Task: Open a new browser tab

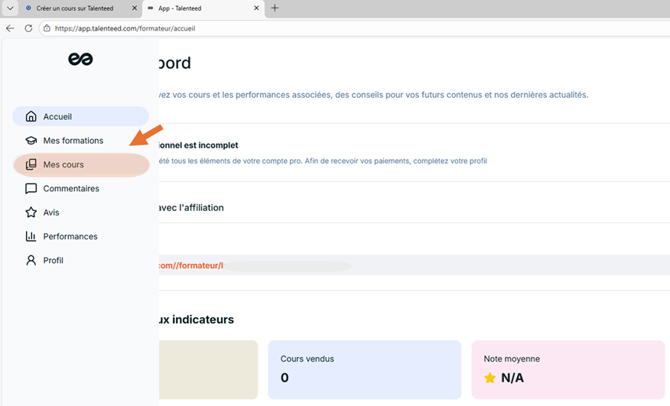Action: (x=275, y=8)
